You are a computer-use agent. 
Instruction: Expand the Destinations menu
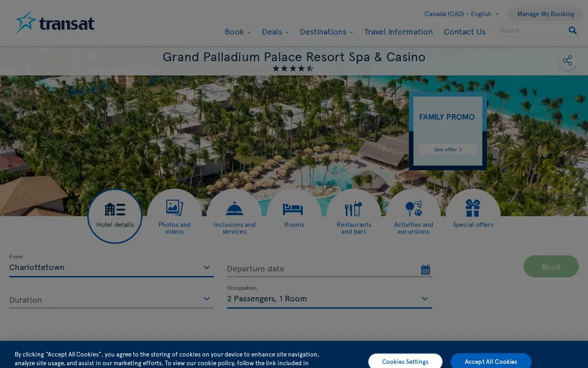[327, 32]
